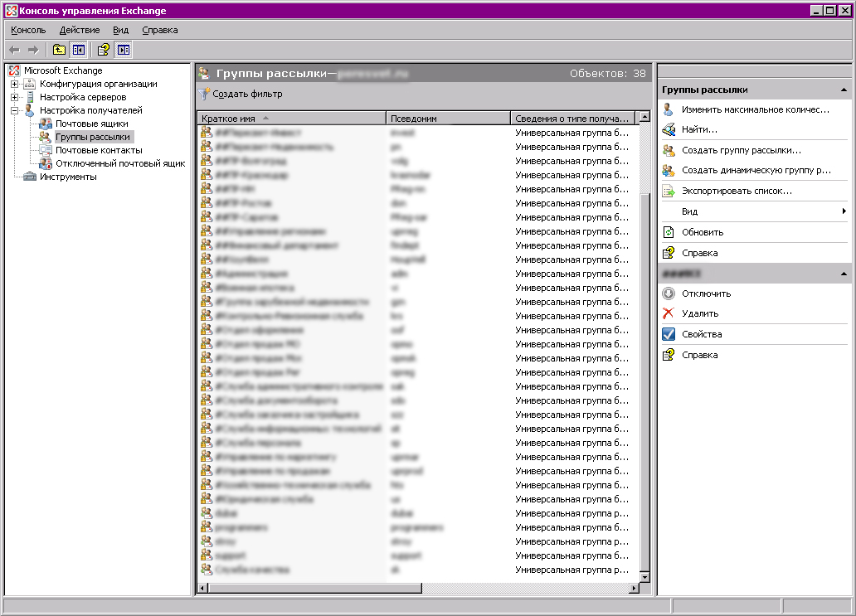
Task: Select Конфигурация организации label in tree
Action: (98, 84)
